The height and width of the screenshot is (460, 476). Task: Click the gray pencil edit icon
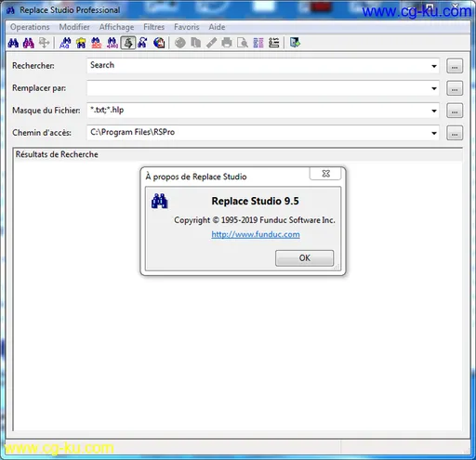pos(211,43)
